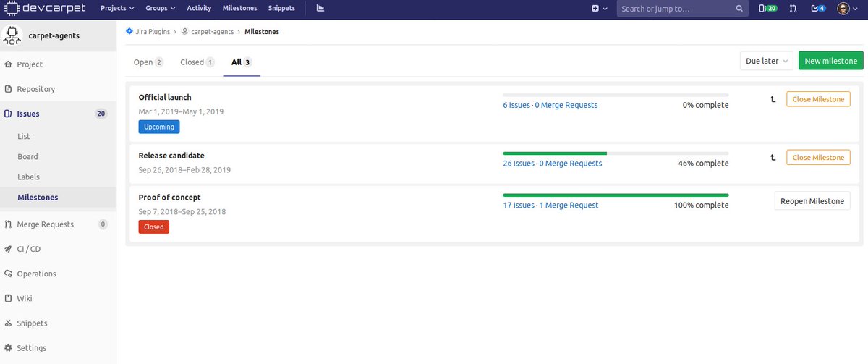Switch to the Open milestones tab
Image resolution: width=868 pixels, height=364 pixels.
[x=148, y=62]
